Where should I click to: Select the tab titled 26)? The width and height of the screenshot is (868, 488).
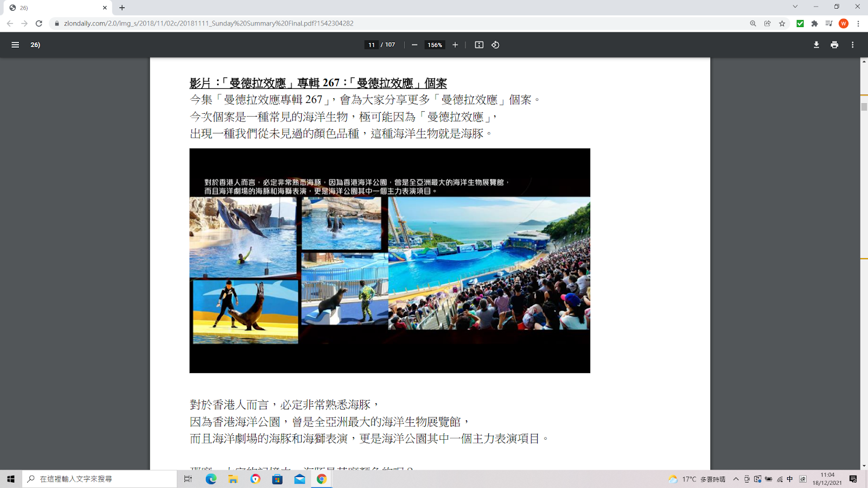pos(56,8)
